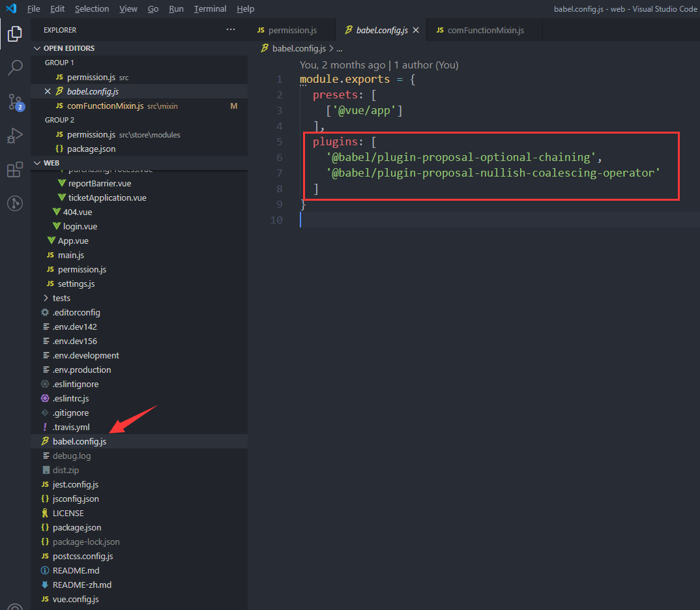The image size is (700, 610).
Task: Open the View menu
Action: point(128,8)
